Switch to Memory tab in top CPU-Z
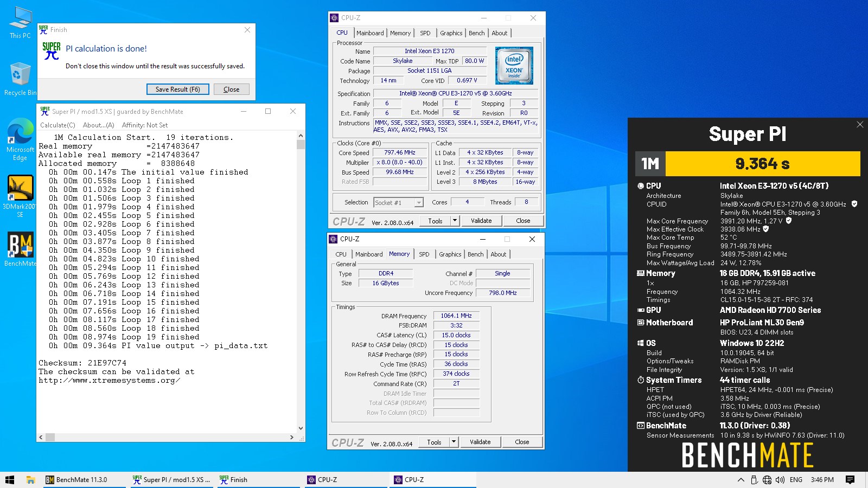This screenshot has height=488, width=868. [400, 33]
